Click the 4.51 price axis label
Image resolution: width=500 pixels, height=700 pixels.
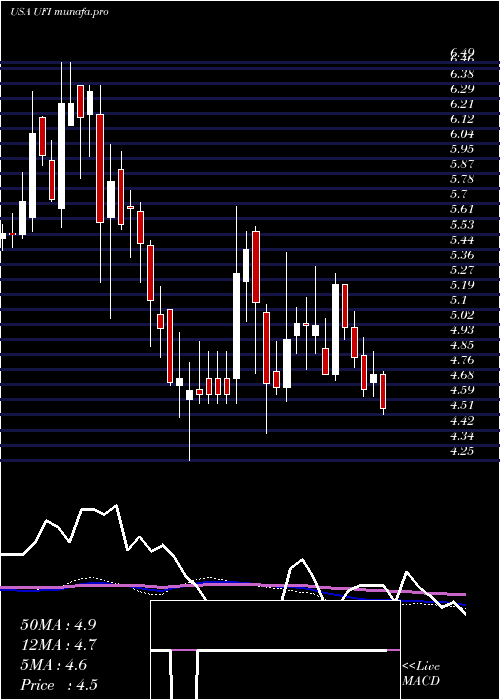point(462,406)
